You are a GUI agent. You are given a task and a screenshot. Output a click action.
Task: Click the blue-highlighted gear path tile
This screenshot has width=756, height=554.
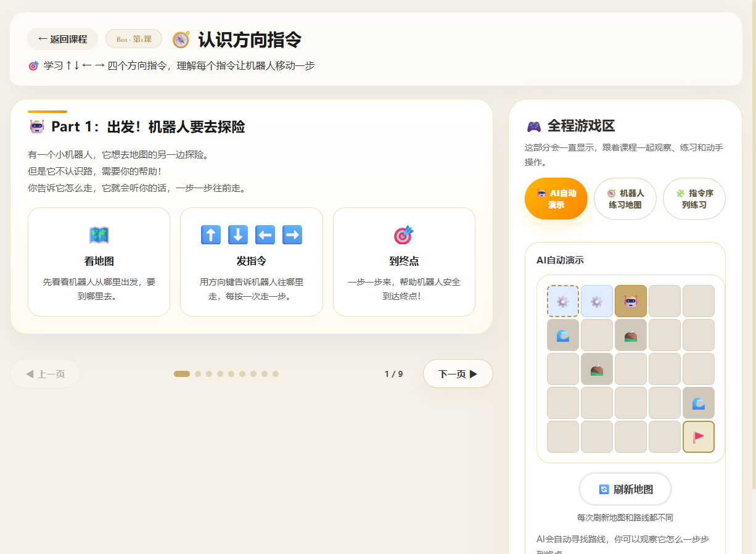point(597,301)
